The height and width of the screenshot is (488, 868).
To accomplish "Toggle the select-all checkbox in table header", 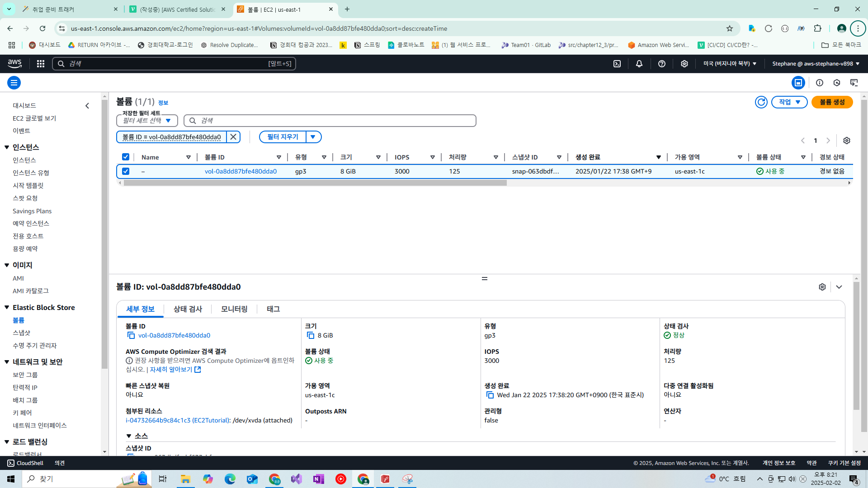I will tap(126, 157).
